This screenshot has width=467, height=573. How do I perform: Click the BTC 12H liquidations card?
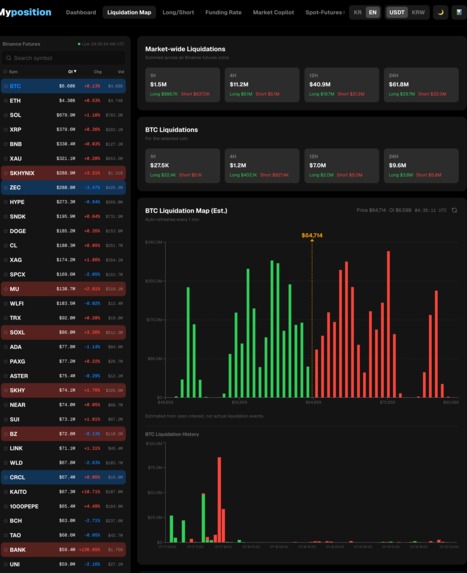coord(342,166)
